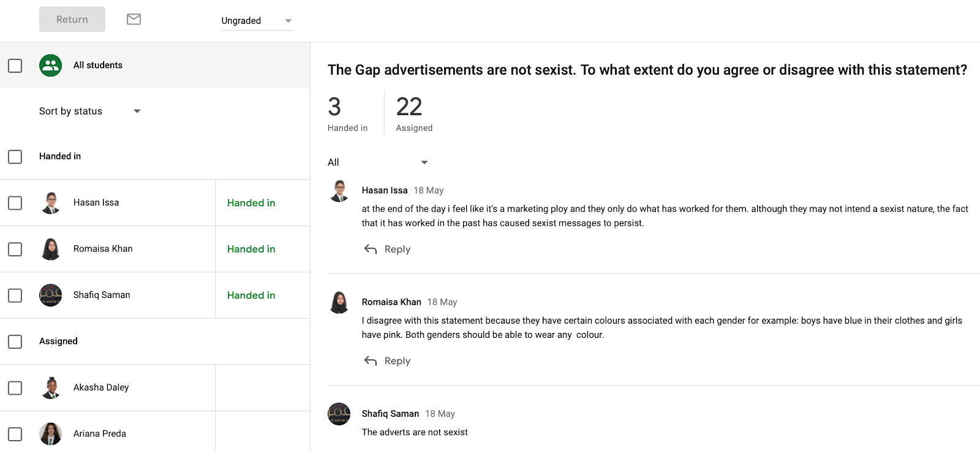Click 18 May date on Hasan's answer
The width and height of the screenshot is (980, 451).
(429, 190)
